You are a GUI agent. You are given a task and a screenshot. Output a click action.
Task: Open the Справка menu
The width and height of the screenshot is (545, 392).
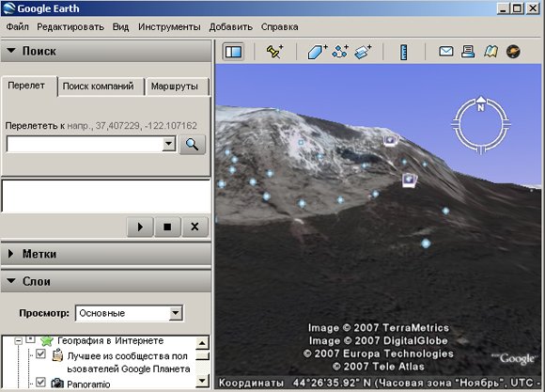point(279,26)
